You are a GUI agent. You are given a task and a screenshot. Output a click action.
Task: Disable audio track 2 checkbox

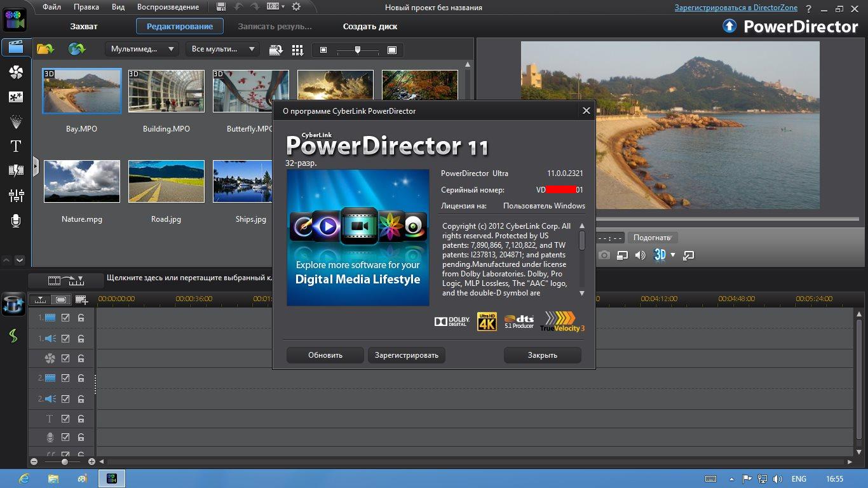pyautogui.click(x=65, y=399)
